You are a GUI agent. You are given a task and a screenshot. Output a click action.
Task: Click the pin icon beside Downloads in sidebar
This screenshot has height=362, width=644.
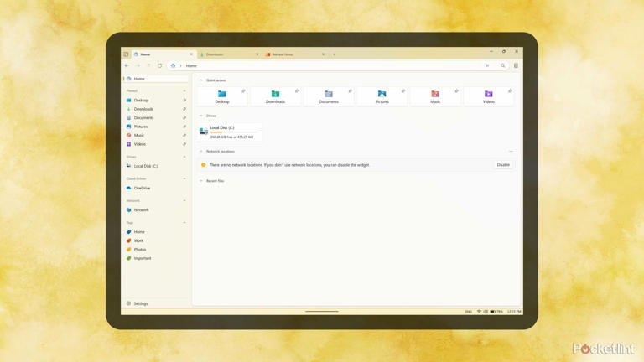(x=184, y=109)
